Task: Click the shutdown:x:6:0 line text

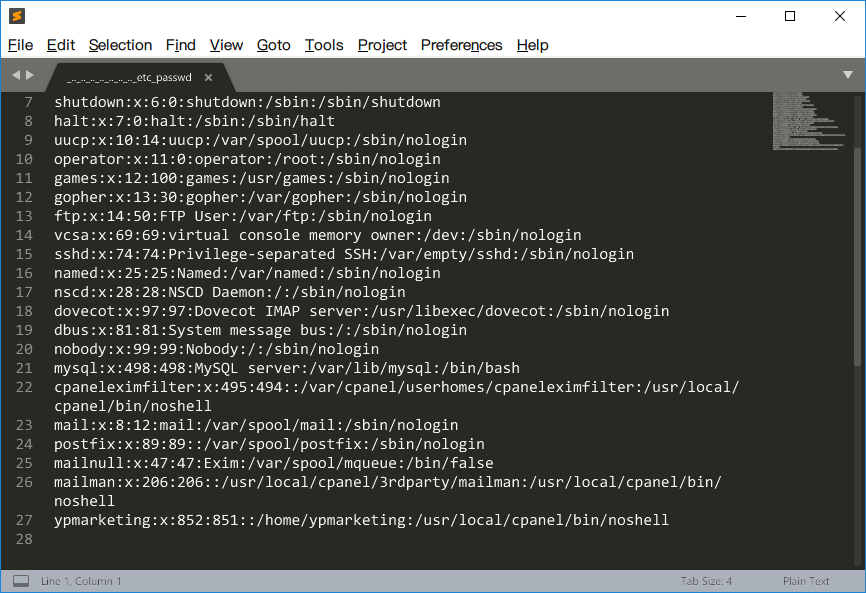Action: [x=247, y=102]
